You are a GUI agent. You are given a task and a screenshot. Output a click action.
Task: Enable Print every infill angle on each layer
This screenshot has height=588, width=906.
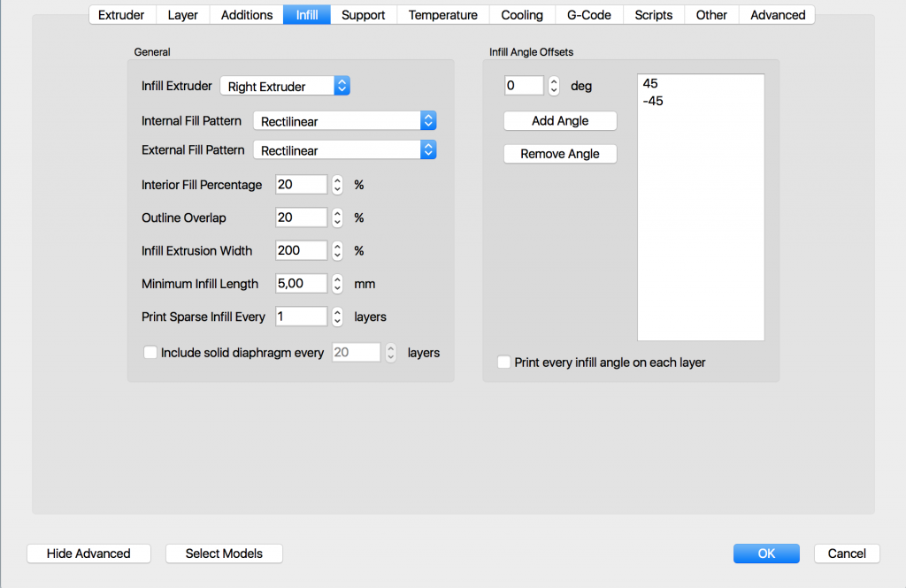point(503,363)
